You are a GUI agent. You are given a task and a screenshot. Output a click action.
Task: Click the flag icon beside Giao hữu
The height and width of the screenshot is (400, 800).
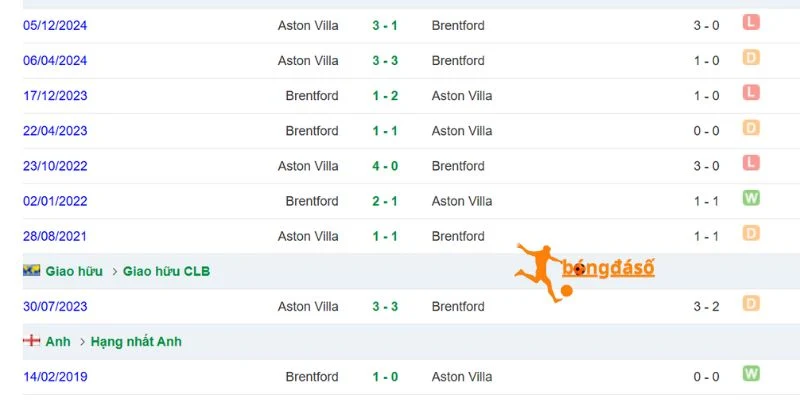pos(32,271)
